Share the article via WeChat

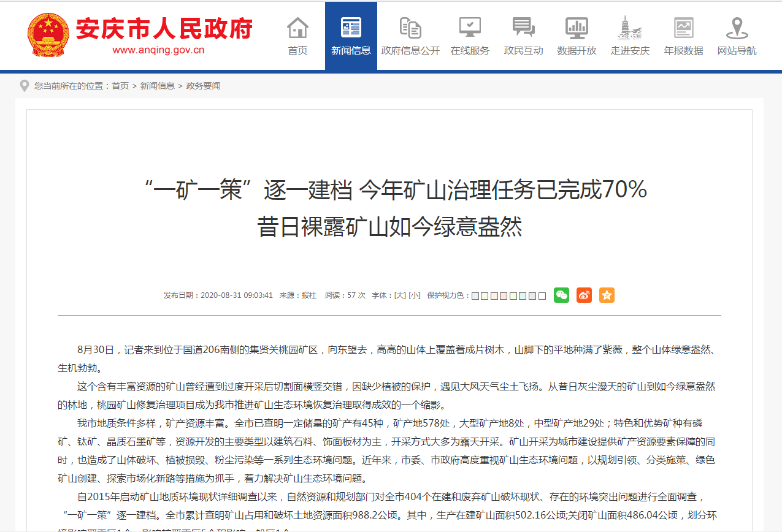pyautogui.click(x=561, y=295)
